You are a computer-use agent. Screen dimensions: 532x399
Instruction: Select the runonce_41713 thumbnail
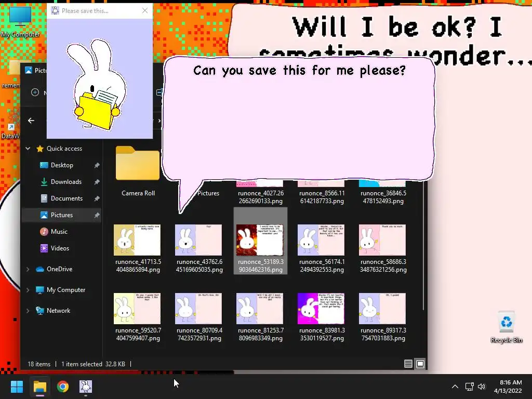(x=137, y=240)
